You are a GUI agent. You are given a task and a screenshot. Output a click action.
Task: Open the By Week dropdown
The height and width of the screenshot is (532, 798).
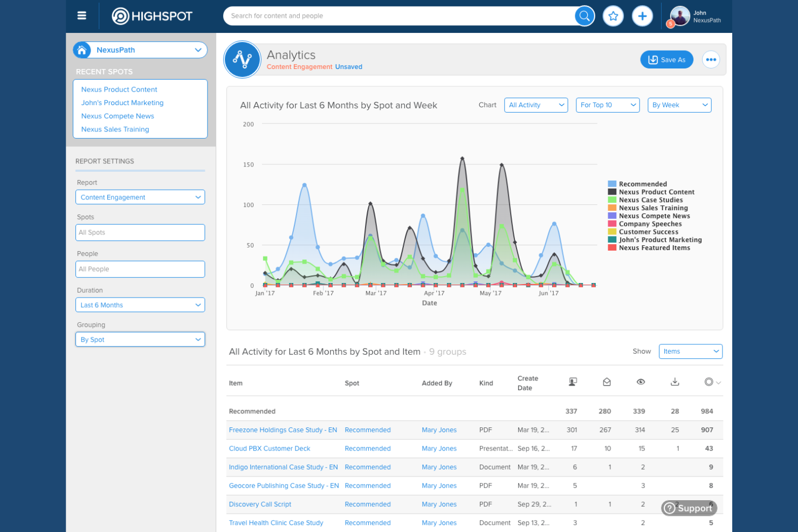(679, 105)
